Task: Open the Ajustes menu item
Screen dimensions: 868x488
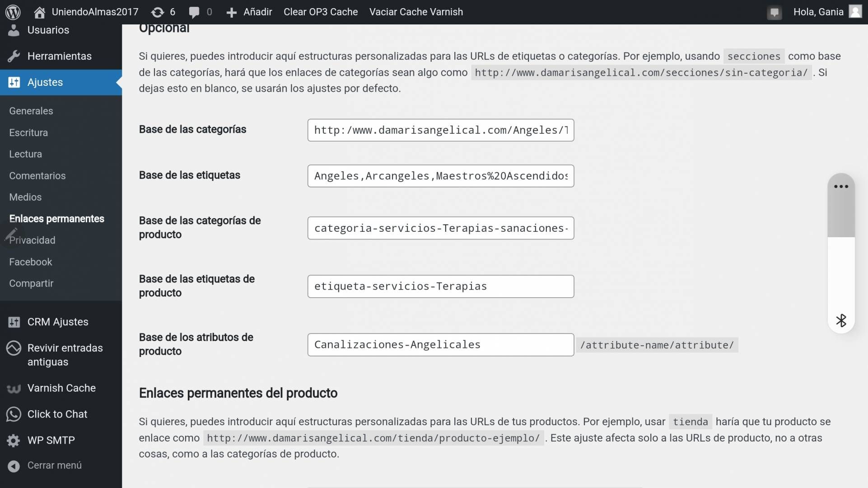Action: click(45, 82)
